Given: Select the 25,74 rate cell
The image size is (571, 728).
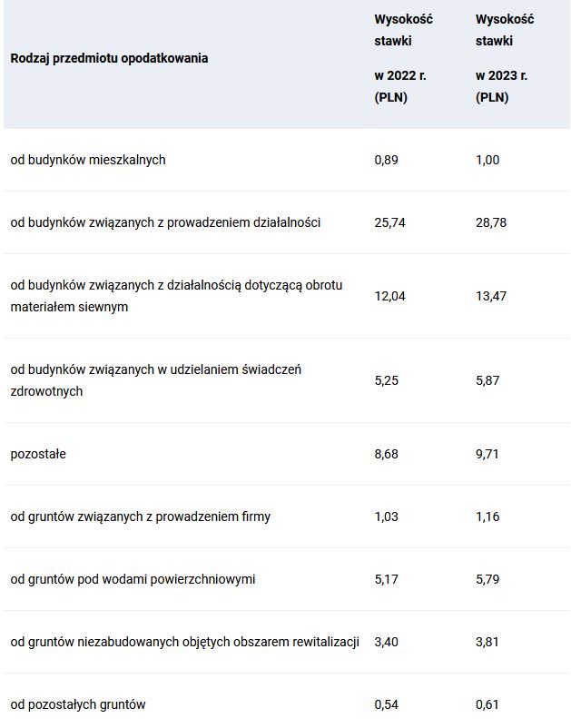Looking at the screenshot, I should 390,222.
